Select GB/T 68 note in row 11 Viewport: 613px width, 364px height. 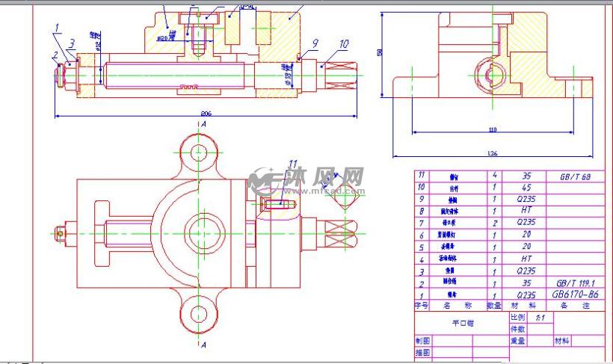coord(575,176)
